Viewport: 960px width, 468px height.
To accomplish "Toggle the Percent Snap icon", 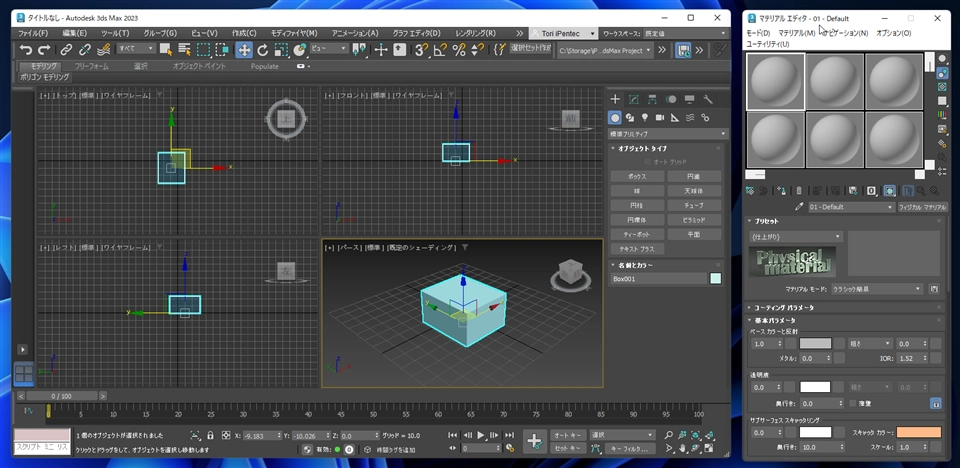I will (459, 50).
